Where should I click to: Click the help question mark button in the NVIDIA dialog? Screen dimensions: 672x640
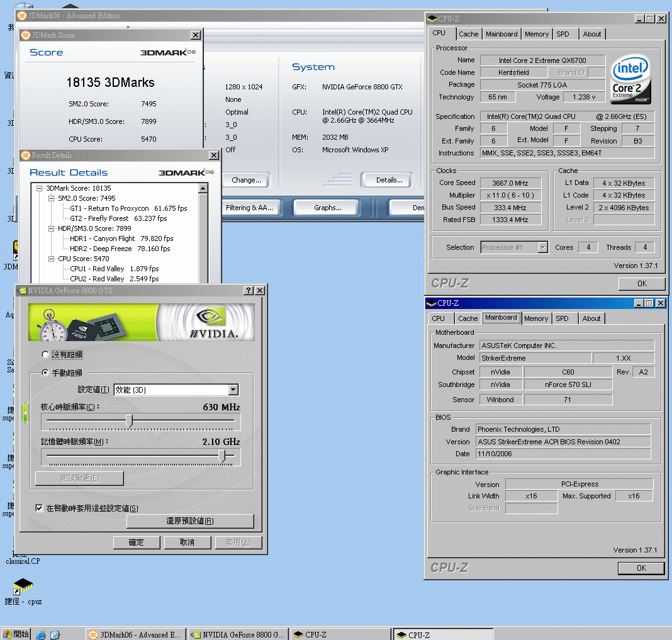tap(248, 291)
